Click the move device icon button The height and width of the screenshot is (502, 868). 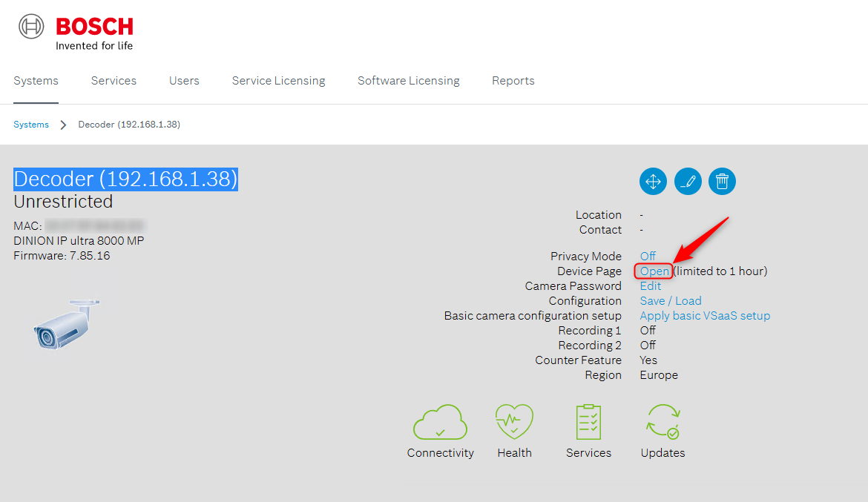pos(653,181)
